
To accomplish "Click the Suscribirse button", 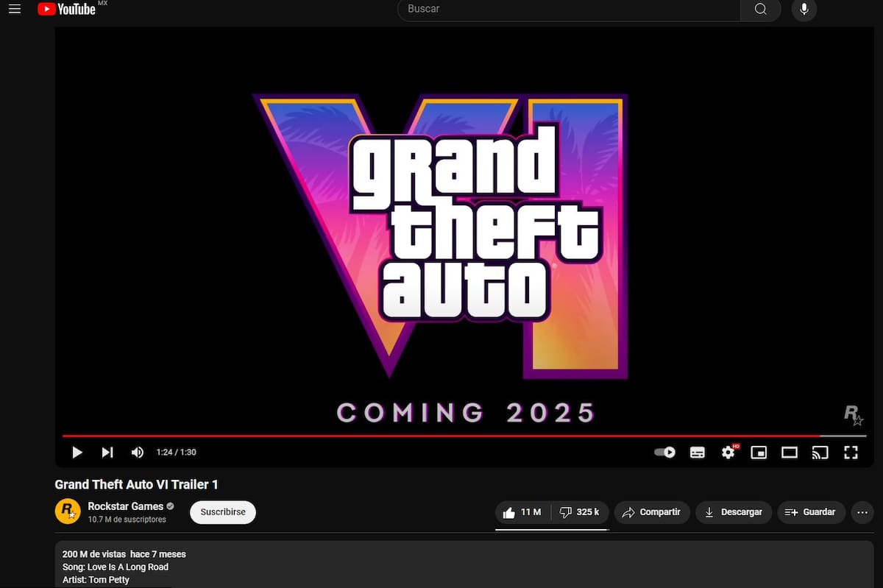I will coord(223,512).
